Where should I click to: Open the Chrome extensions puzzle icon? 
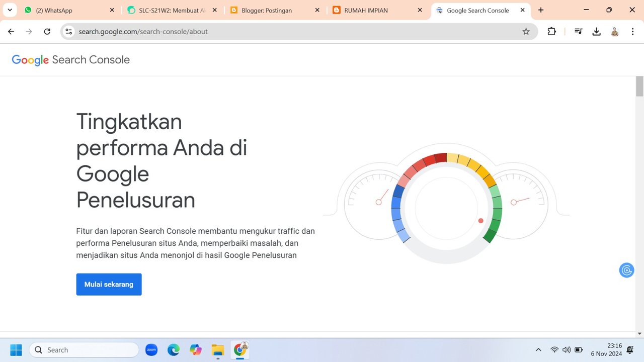point(552,32)
